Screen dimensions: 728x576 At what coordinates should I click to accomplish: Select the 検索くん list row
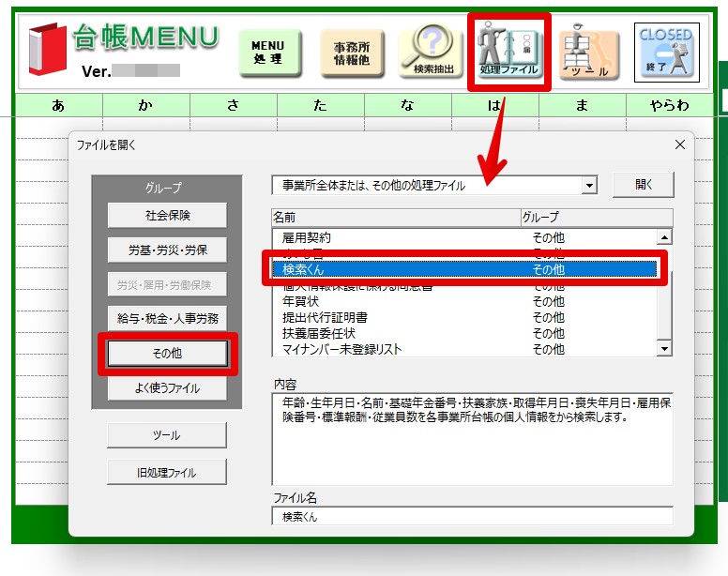[464, 269]
